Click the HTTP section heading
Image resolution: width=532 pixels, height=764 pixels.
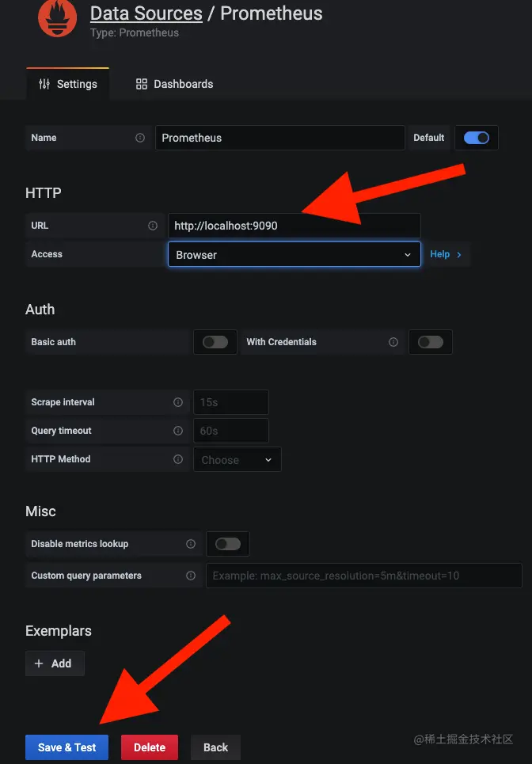pyautogui.click(x=44, y=193)
